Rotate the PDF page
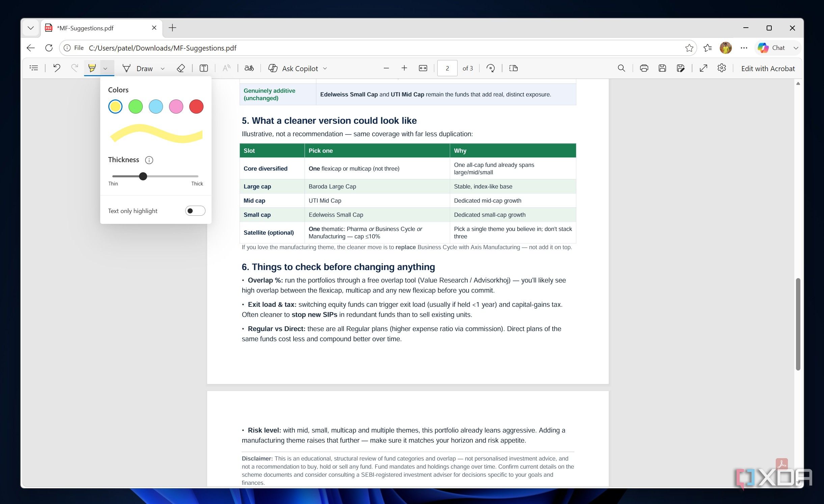This screenshot has width=824, height=504. [491, 68]
